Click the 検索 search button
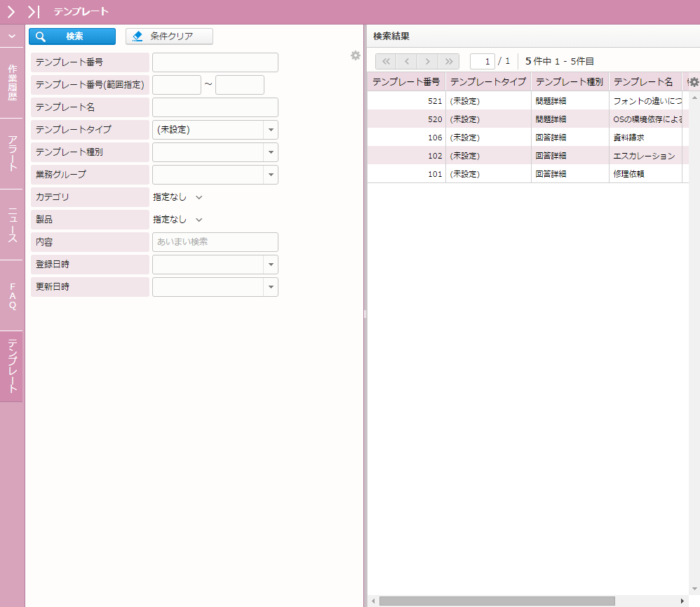This screenshot has width=700, height=607. [72, 36]
